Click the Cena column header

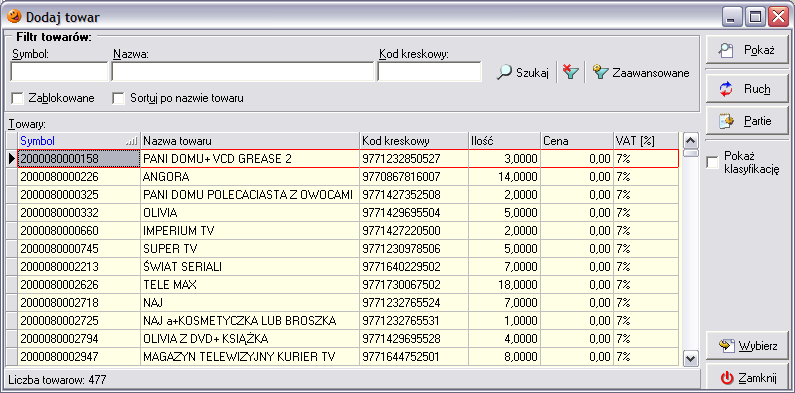[577, 141]
